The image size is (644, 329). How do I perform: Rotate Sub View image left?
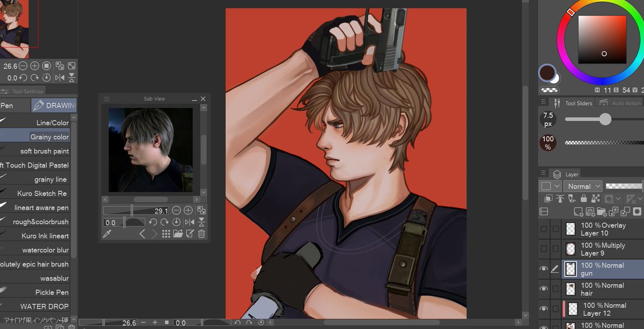pyautogui.click(x=153, y=222)
